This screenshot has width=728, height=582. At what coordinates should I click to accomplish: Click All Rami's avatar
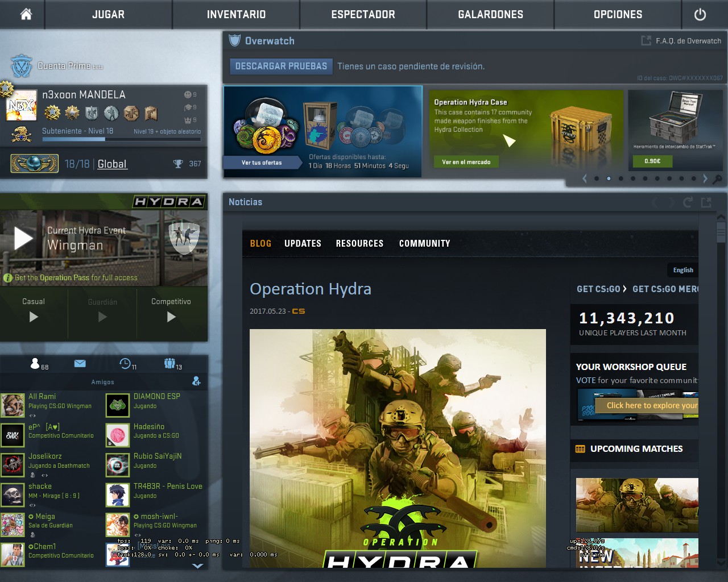coord(13,405)
